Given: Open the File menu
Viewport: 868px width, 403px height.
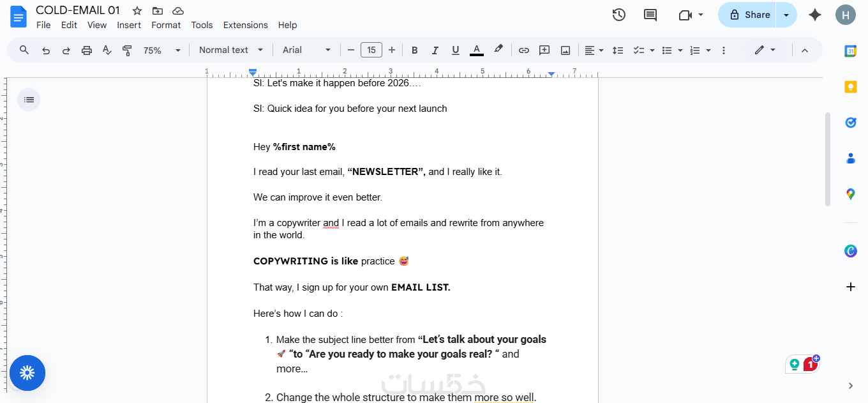Looking at the screenshot, I should 43,25.
